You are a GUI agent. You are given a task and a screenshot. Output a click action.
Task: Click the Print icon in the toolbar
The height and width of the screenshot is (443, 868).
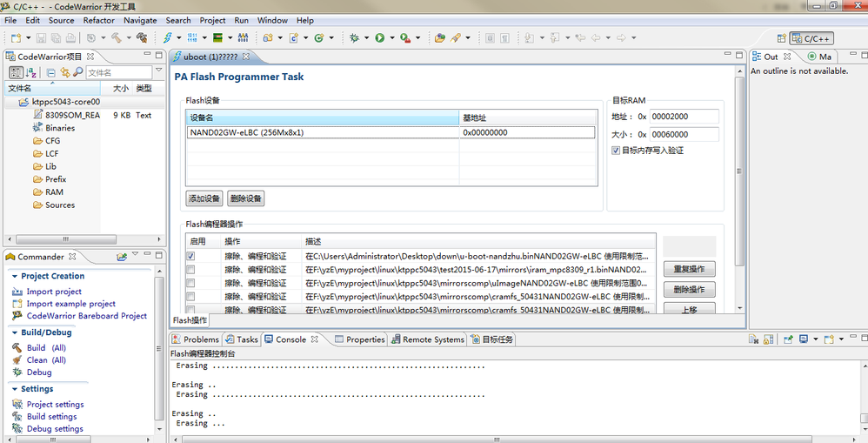pos(70,38)
